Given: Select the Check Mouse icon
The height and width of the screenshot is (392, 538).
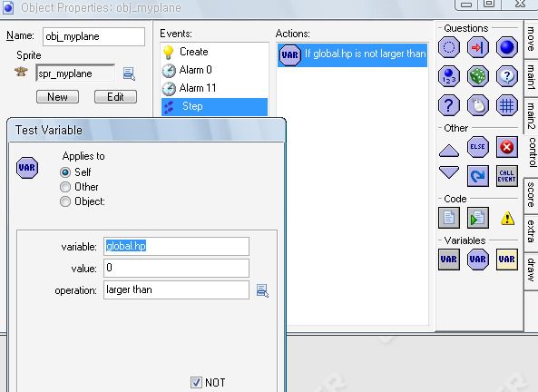Looking at the screenshot, I should coord(477,105).
